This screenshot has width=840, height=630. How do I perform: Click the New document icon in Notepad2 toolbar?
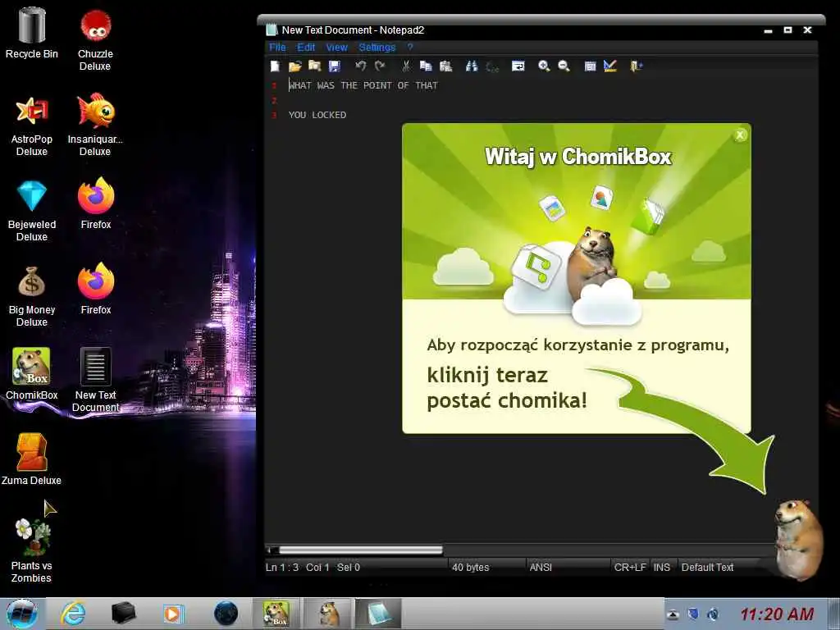[x=275, y=66]
